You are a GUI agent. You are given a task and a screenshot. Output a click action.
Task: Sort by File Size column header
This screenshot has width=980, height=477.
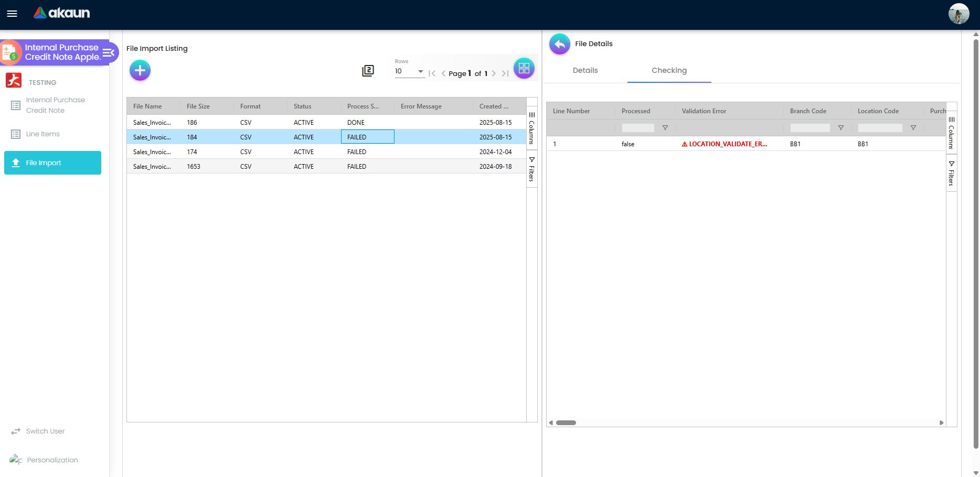point(198,106)
